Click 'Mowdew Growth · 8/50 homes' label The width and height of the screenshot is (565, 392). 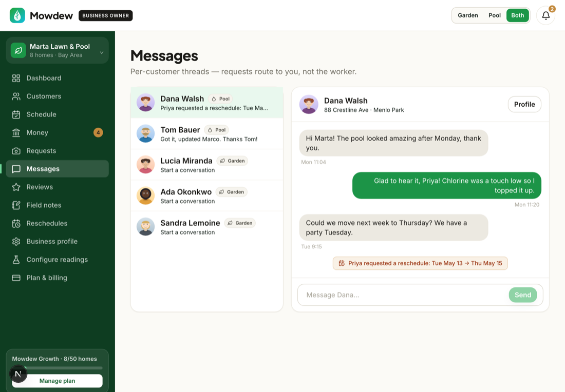[x=54, y=359]
